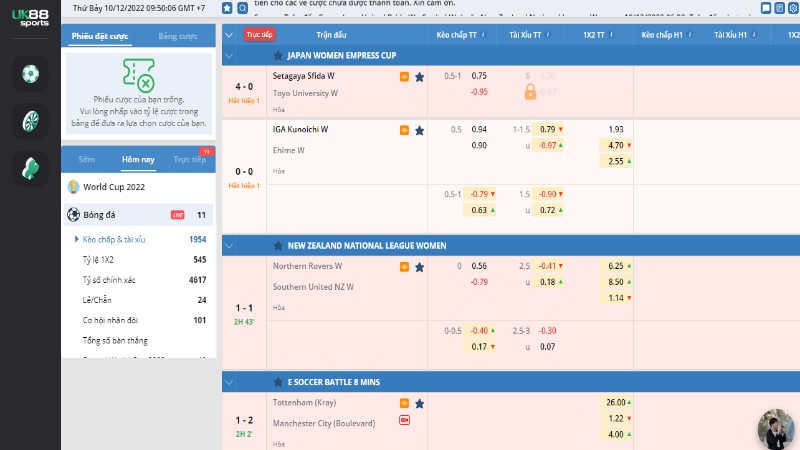Select the Trực tiếp tab in sidebar
Viewport: 800px width, 450px height.
click(x=190, y=159)
